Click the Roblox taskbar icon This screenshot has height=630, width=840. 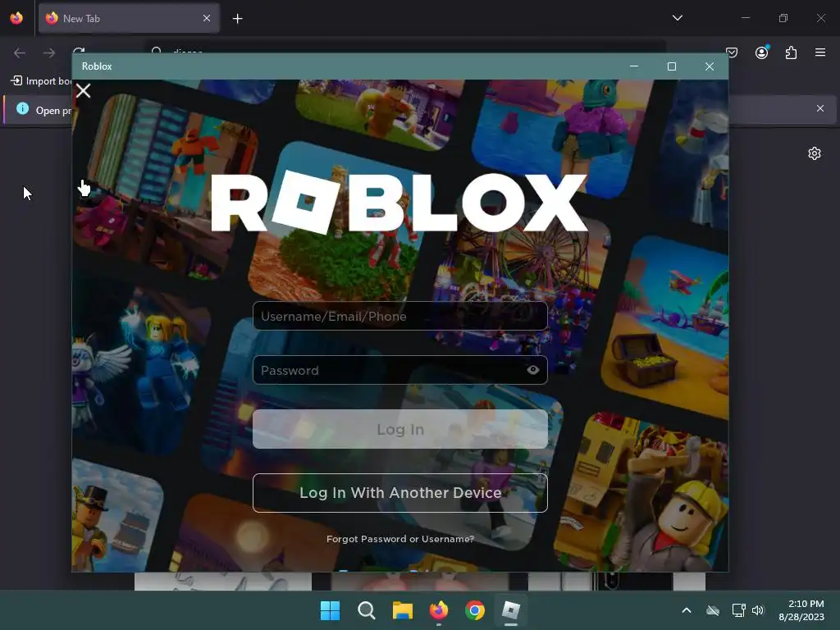click(510, 610)
